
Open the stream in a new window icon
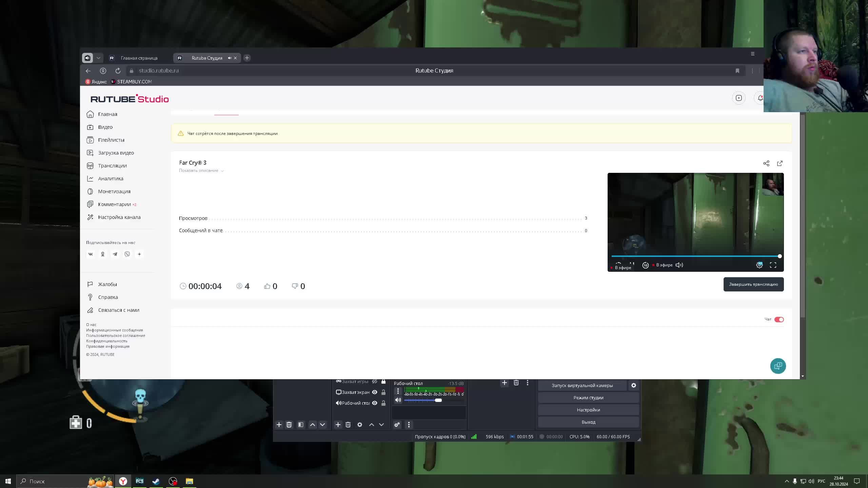click(x=780, y=163)
